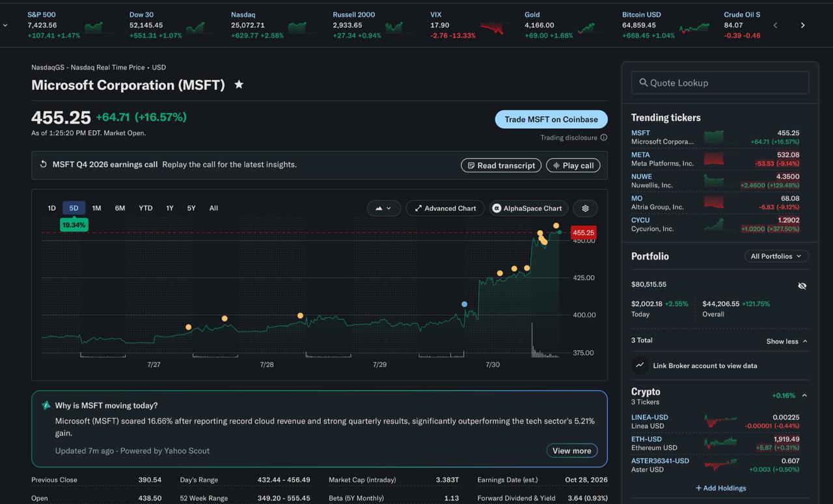Click the Trading disclosure info icon
This screenshot has width=833, height=504.
click(x=604, y=137)
